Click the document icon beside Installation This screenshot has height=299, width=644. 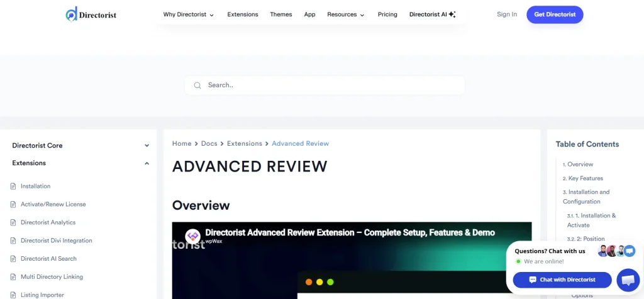click(x=13, y=186)
